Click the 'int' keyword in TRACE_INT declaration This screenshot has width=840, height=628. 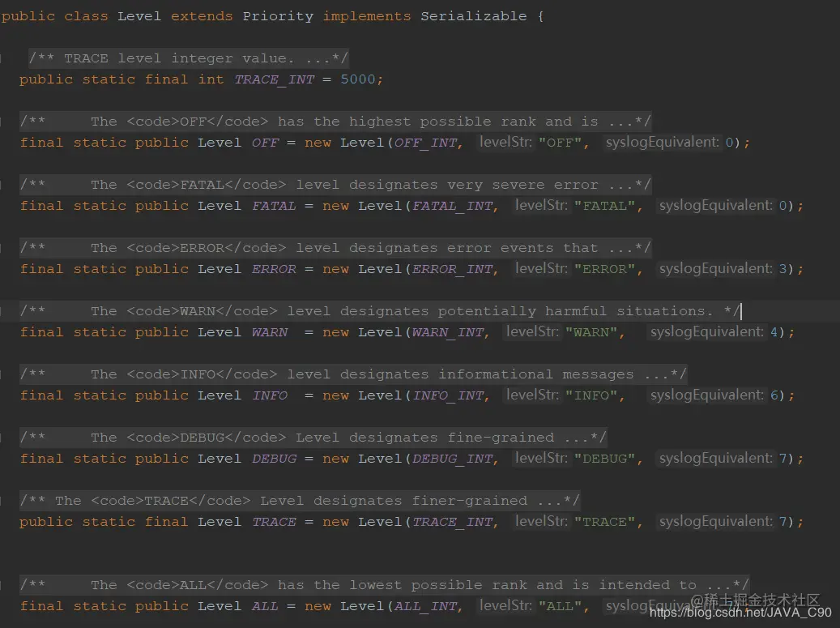pos(211,79)
